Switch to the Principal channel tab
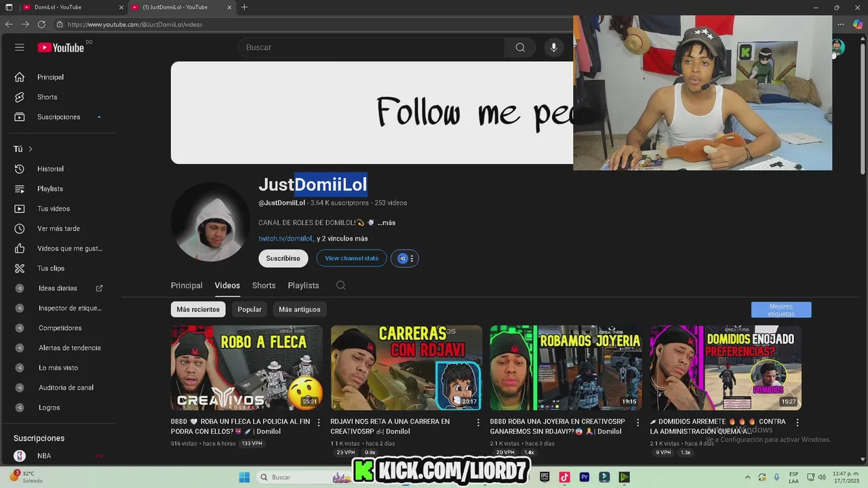Image resolution: width=868 pixels, height=488 pixels. pyautogui.click(x=186, y=285)
